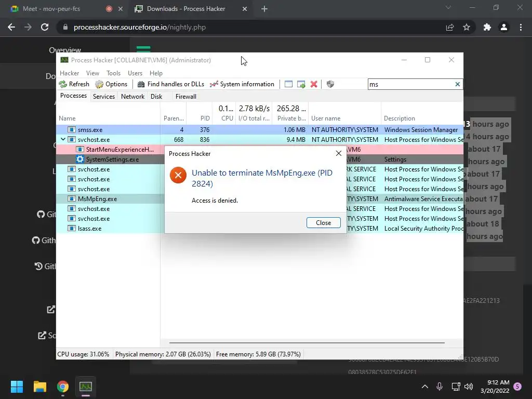Click the SystemSettings.exe gear icon
This screenshot has height=399, width=532.
pos(79,159)
